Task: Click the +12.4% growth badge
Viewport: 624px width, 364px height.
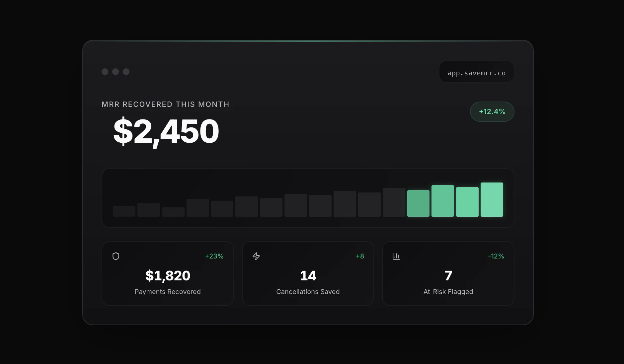Action: point(492,111)
